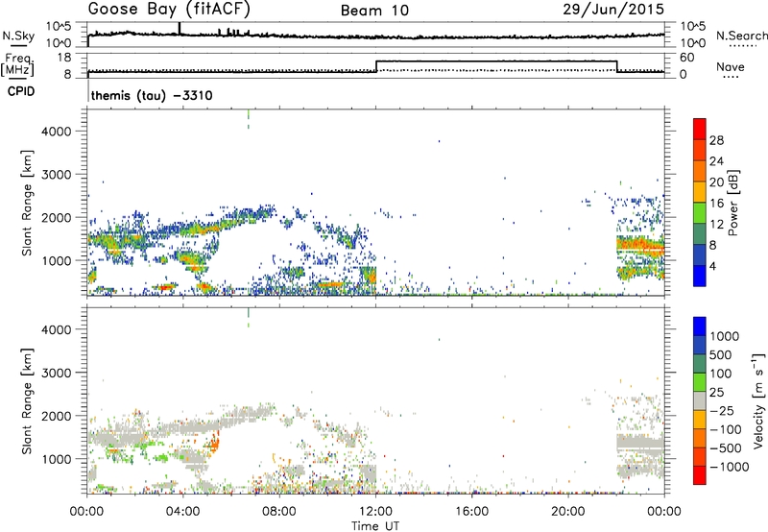Viewport: 768px width, 532px height.
Task: Click the '12:00' time axis tick label
Action: tap(375, 512)
